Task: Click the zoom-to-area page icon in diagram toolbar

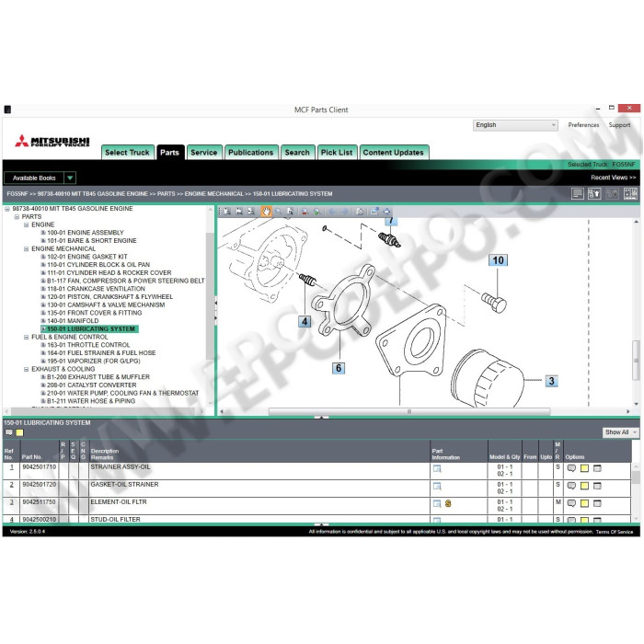Action: (290, 212)
